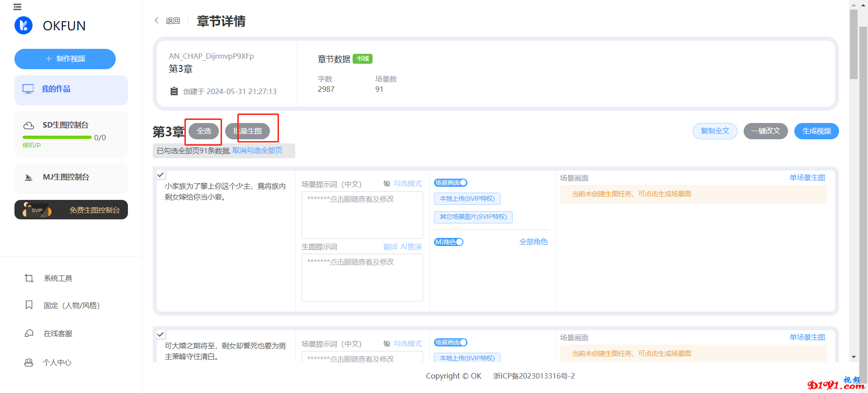The width and height of the screenshot is (868, 393).
Task: Click the OKFUN logo icon
Action: (x=24, y=25)
